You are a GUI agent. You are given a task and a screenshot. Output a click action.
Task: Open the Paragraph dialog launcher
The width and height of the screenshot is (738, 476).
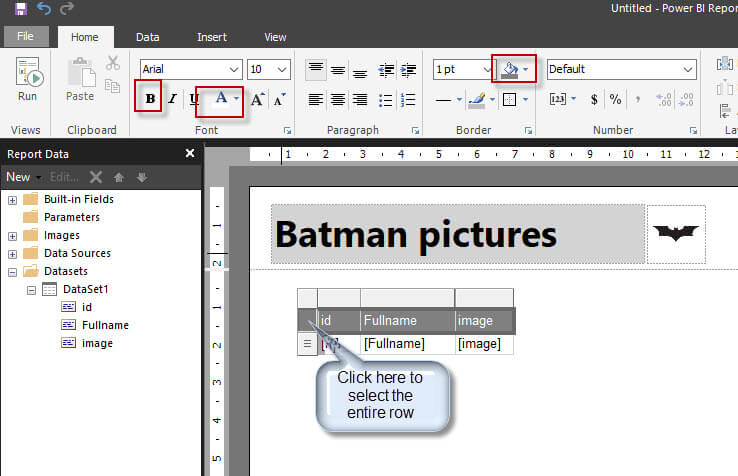[x=415, y=130]
